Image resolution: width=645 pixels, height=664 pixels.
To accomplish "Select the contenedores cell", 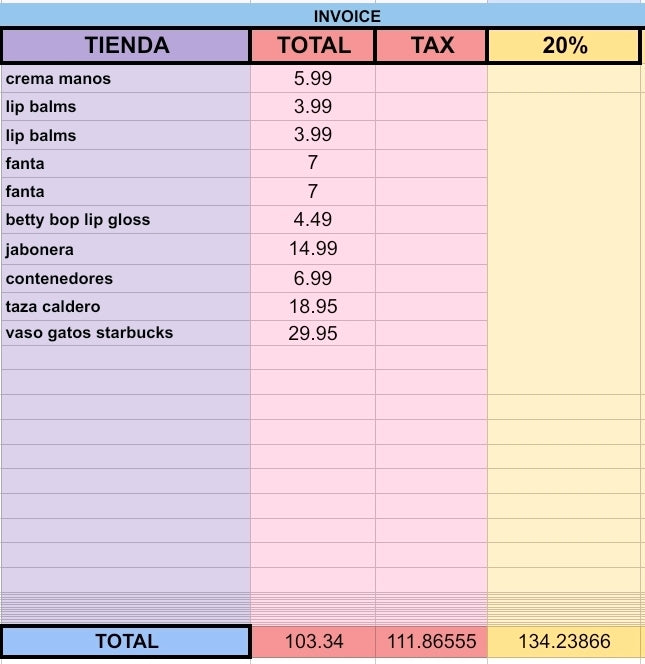I will click(x=126, y=279).
